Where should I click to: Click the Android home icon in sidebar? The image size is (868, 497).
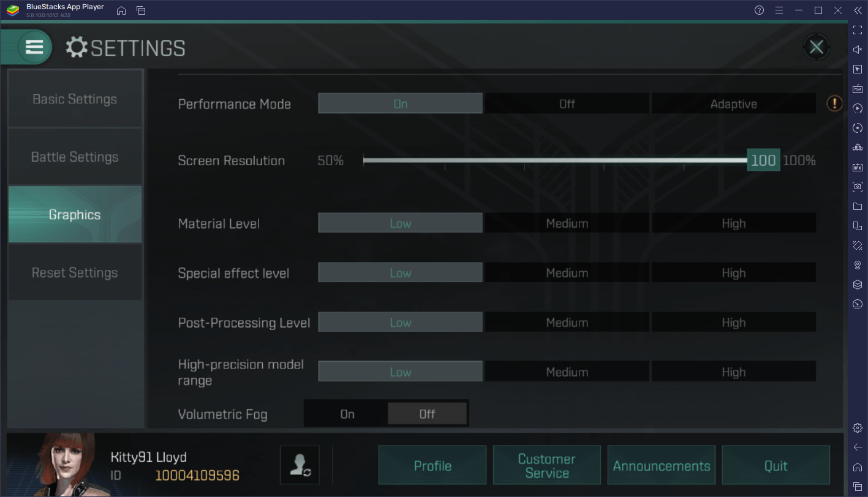858,467
